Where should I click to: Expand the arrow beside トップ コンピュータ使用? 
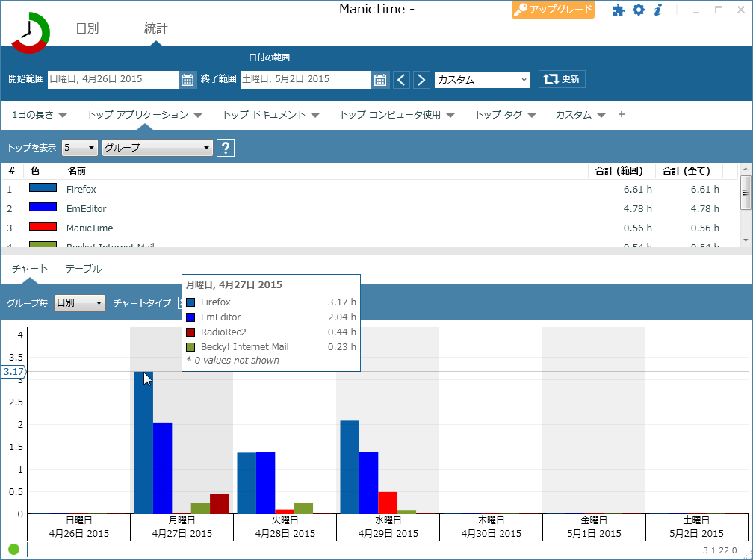pos(450,115)
